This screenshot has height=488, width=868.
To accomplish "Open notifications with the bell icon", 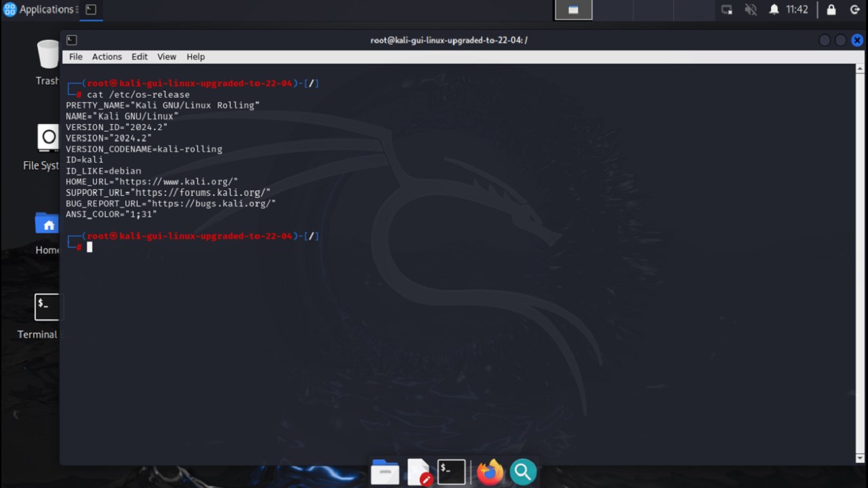I will coord(774,9).
